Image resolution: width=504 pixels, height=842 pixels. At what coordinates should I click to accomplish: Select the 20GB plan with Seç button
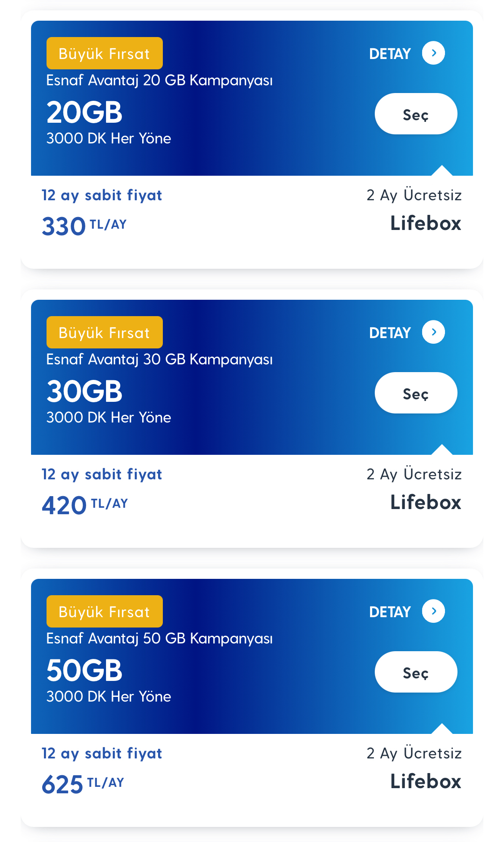point(416,114)
